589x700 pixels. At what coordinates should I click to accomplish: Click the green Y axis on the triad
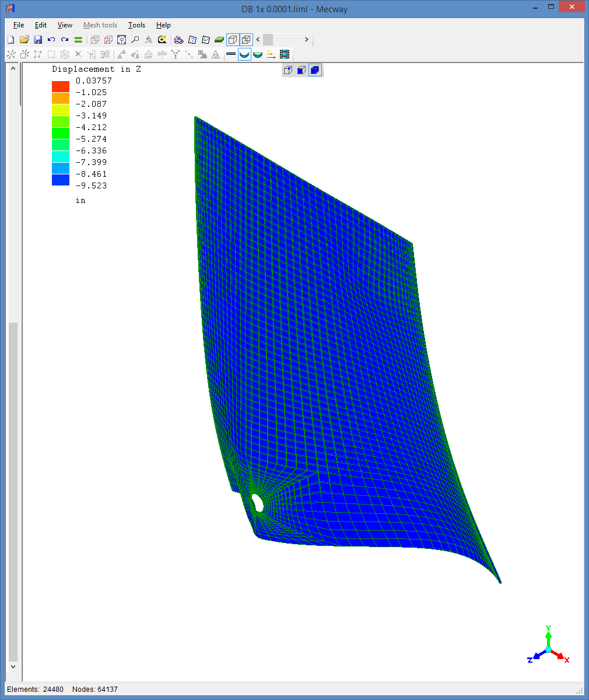548,636
